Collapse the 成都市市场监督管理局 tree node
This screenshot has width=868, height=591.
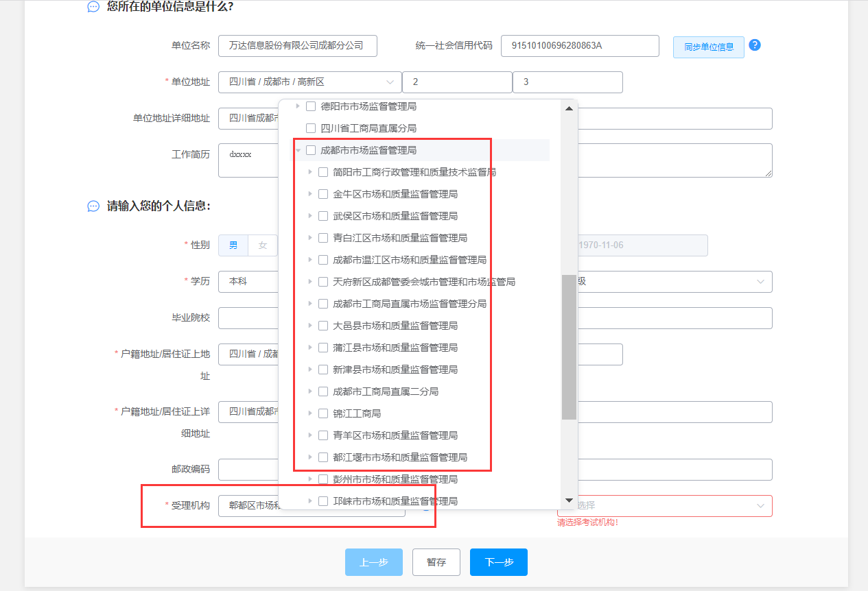pos(298,150)
